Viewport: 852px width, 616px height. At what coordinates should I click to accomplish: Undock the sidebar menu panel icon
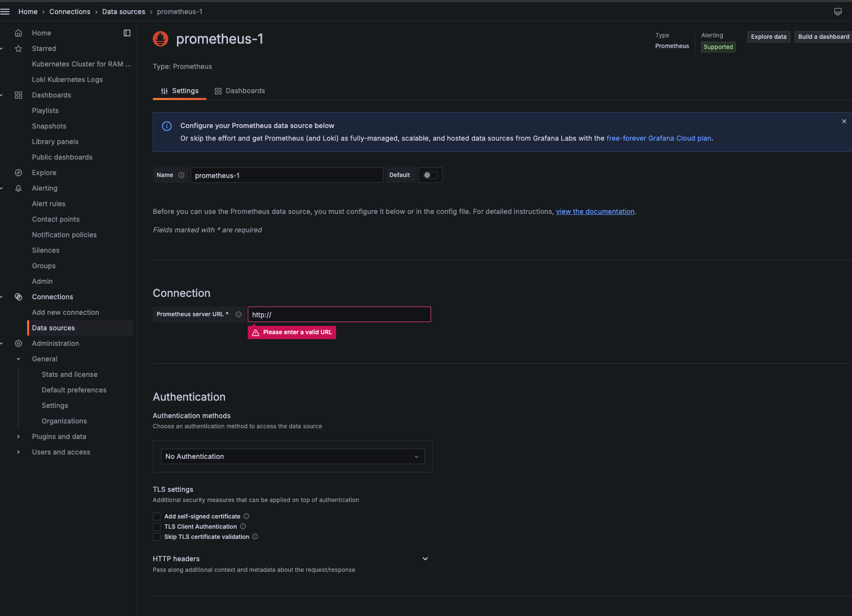point(127,33)
